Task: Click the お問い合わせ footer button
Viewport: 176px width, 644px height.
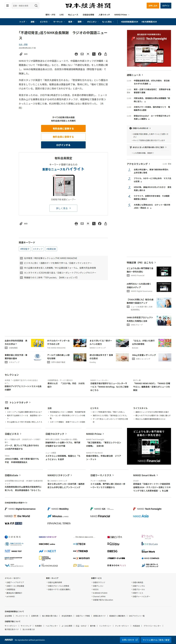Action: (130, 640)
